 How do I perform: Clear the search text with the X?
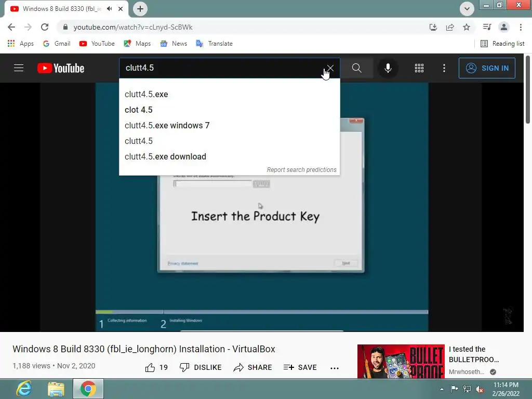330,68
